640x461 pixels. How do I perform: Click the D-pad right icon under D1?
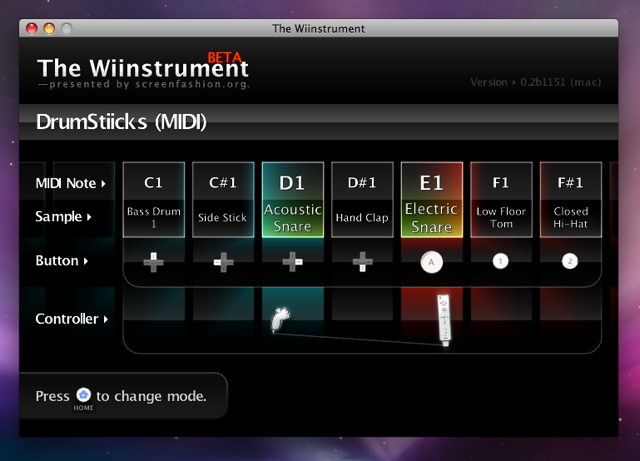(x=293, y=262)
